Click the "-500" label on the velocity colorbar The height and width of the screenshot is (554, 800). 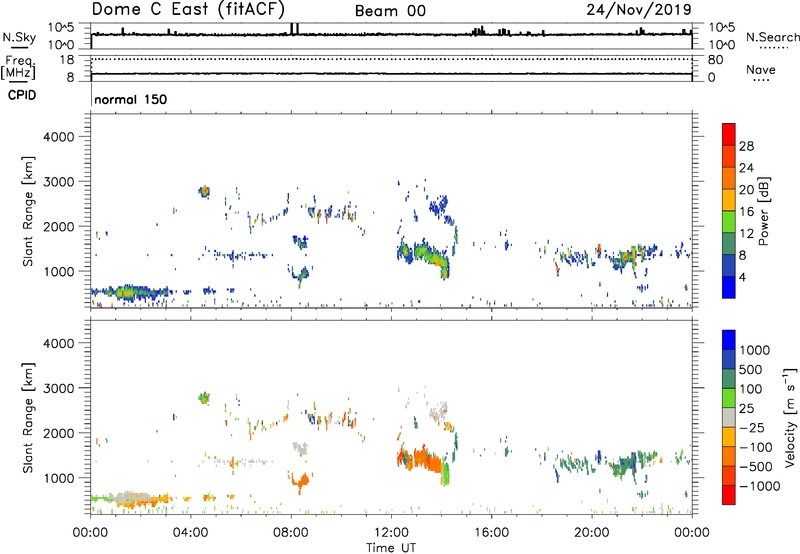point(756,466)
